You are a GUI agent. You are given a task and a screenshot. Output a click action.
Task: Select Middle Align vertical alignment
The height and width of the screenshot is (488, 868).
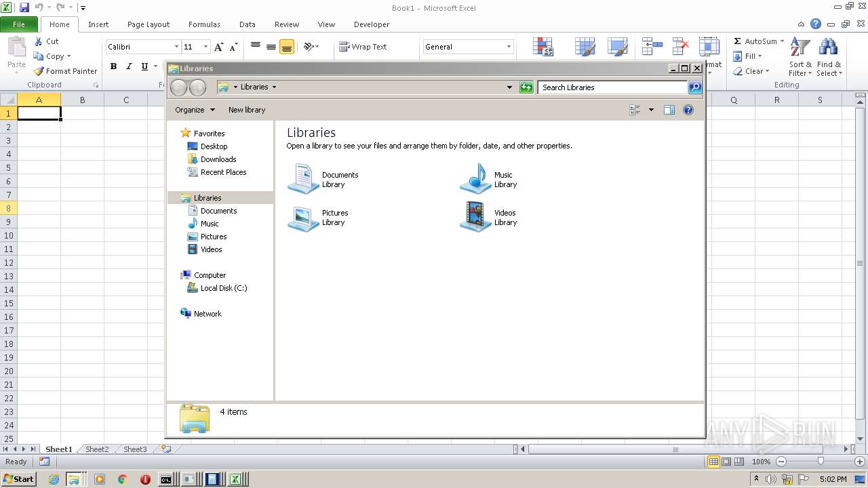[x=271, y=47]
